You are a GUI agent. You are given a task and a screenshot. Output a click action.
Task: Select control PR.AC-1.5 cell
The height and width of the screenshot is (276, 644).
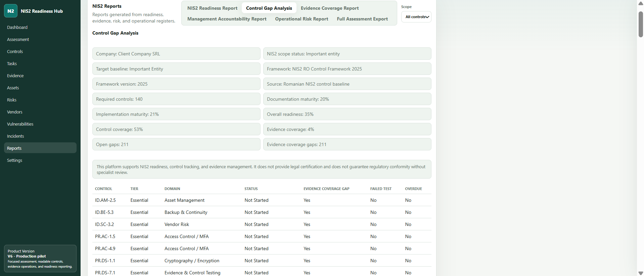point(105,236)
